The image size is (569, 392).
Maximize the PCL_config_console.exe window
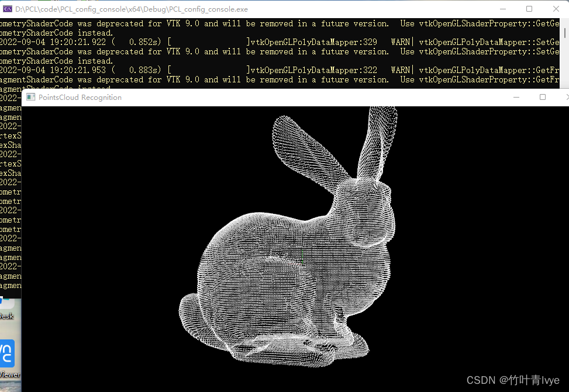(529, 9)
